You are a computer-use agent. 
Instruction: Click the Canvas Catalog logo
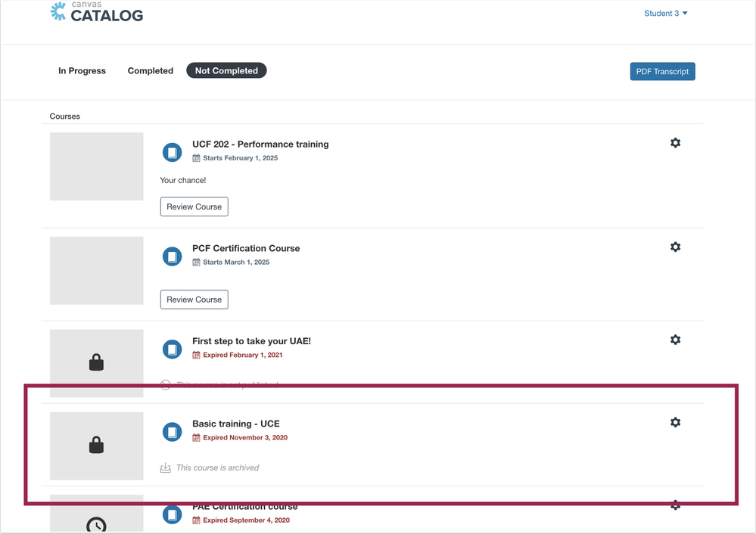96,12
